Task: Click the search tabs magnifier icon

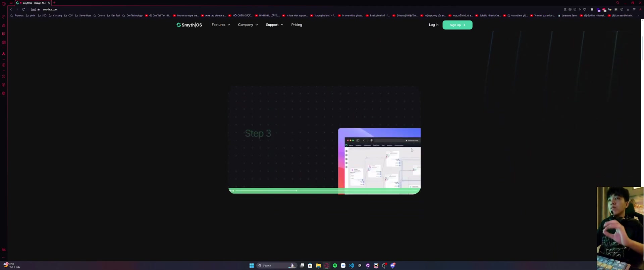Action: pyautogui.click(x=618, y=3)
